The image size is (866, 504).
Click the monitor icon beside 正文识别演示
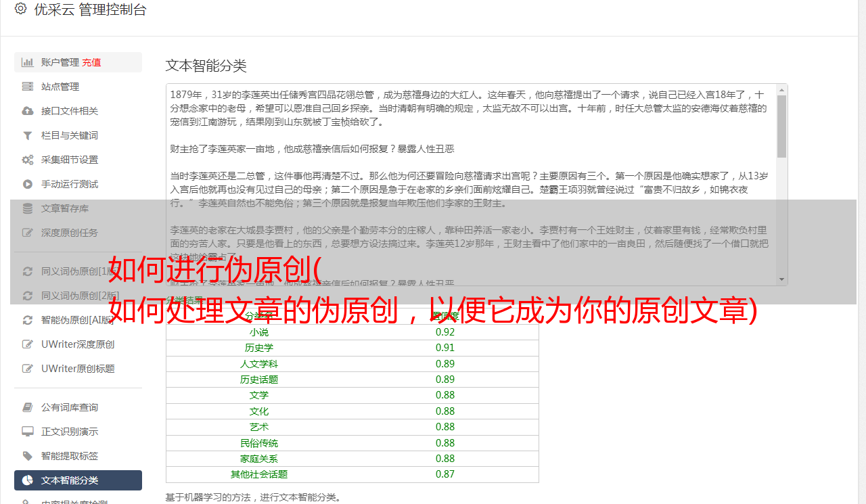tap(27, 432)
